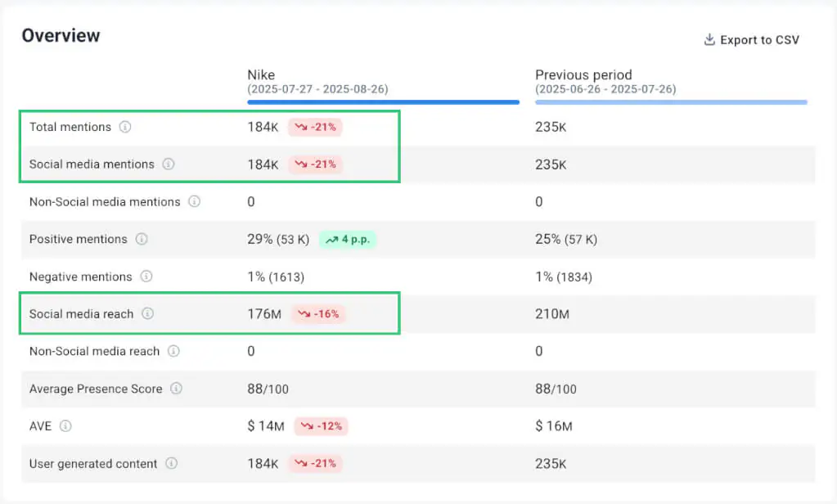Screen dimensions: 837x504
Task: Select the 25% (57 K) previous positive value
Action: click(566, 239)
